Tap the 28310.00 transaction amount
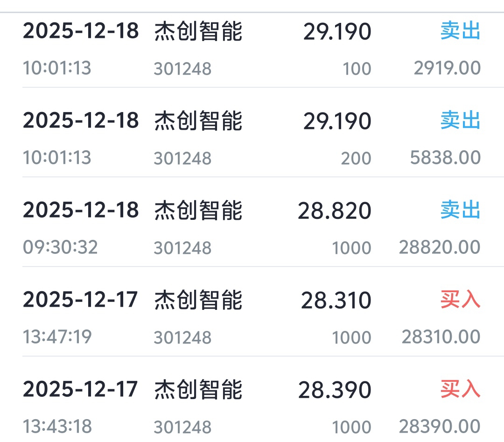The width and height of the screenshot is (504, 442). (x=441, y=337)
